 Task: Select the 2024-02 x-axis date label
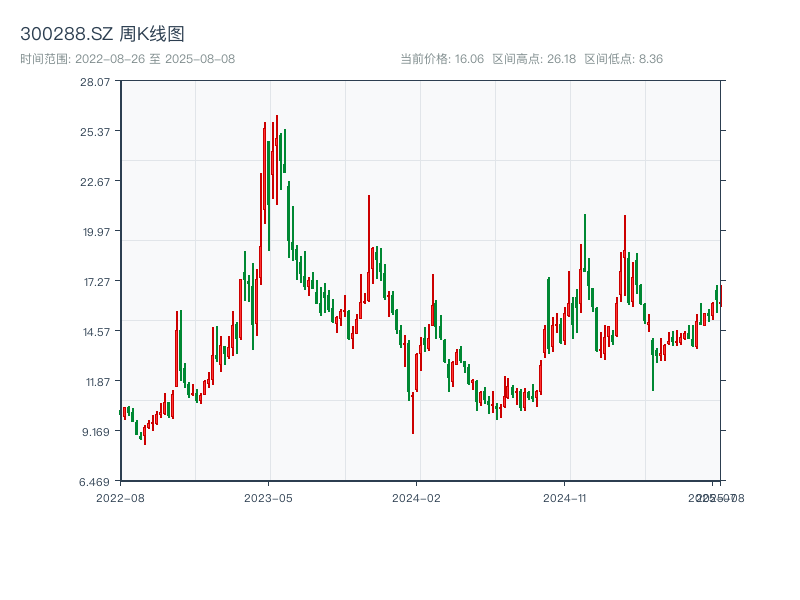click(x=417, y=497)
